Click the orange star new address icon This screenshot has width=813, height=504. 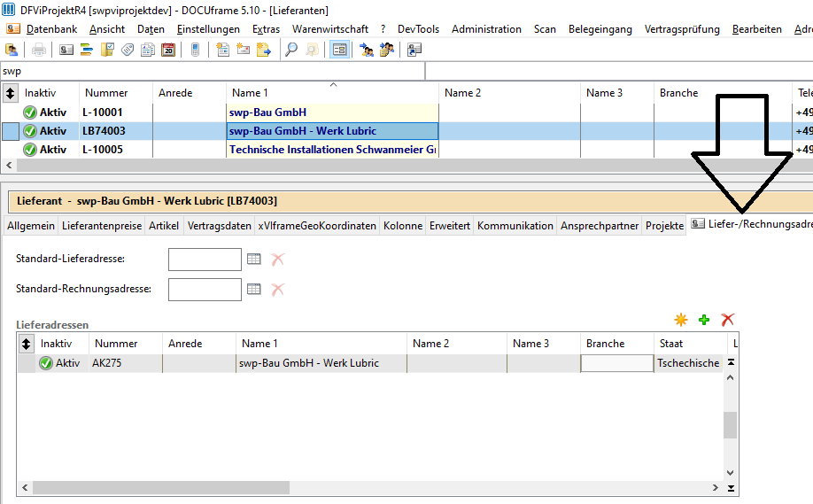[681, 320]
